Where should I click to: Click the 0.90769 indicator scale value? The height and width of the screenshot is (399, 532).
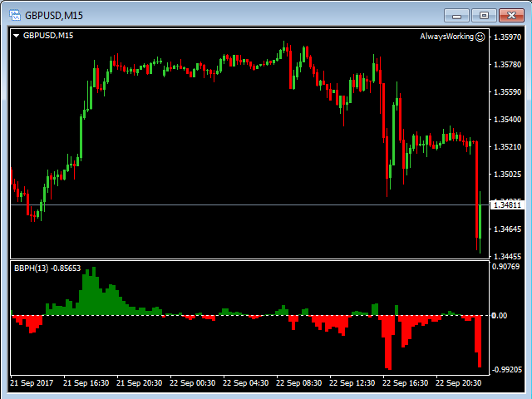pos(506,267)
